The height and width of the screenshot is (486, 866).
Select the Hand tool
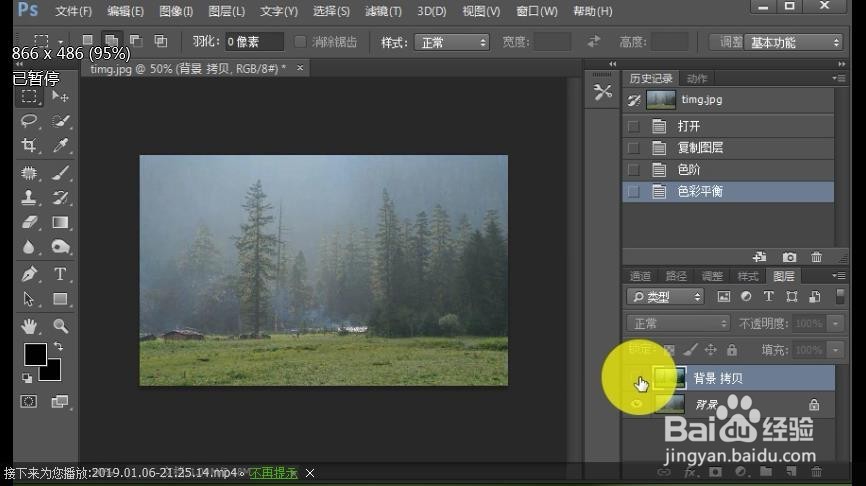pos(29,326)
